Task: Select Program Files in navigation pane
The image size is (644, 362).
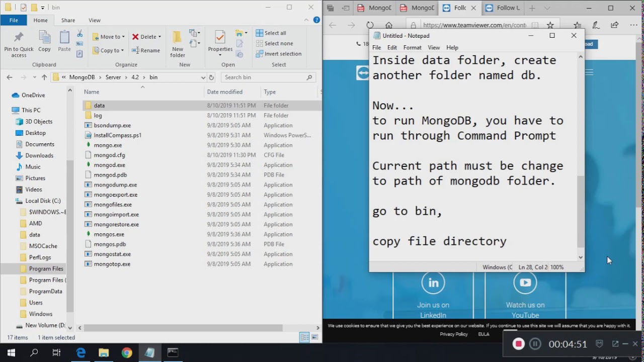Action: click(x=46, y=268)
